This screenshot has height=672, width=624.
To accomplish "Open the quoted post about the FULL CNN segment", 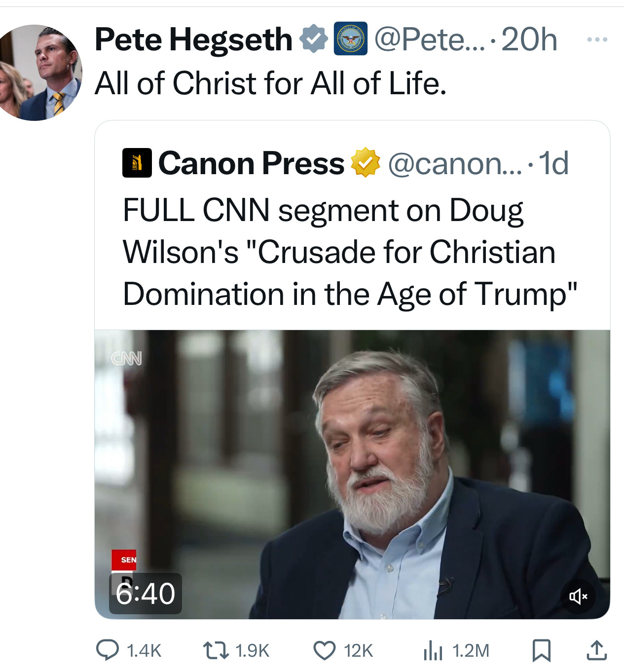I will point(349,252).
